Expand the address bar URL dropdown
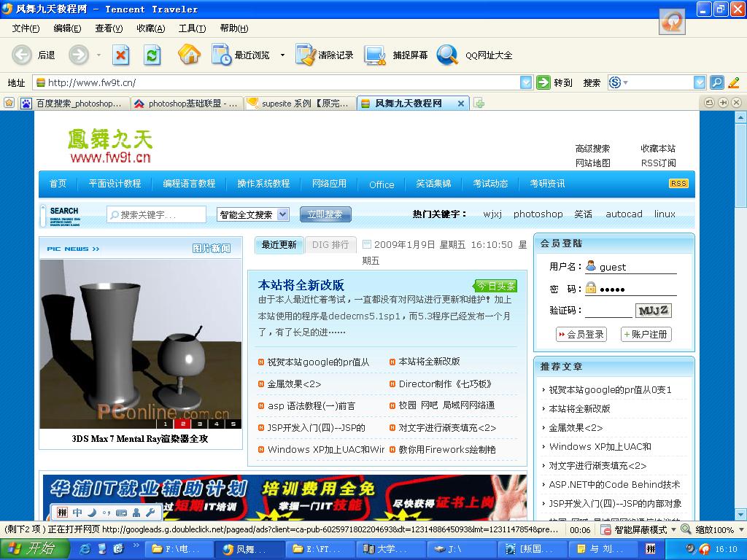Image resolution: width=747 pixels, height=560 pixels. [x=526, y=83]
